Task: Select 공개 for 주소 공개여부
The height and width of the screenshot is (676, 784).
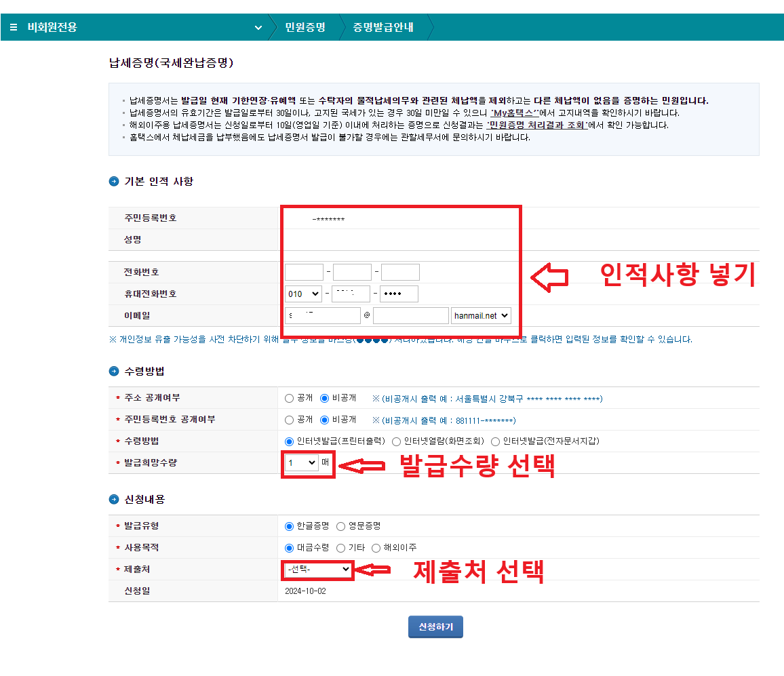Action: pos(289,399)
